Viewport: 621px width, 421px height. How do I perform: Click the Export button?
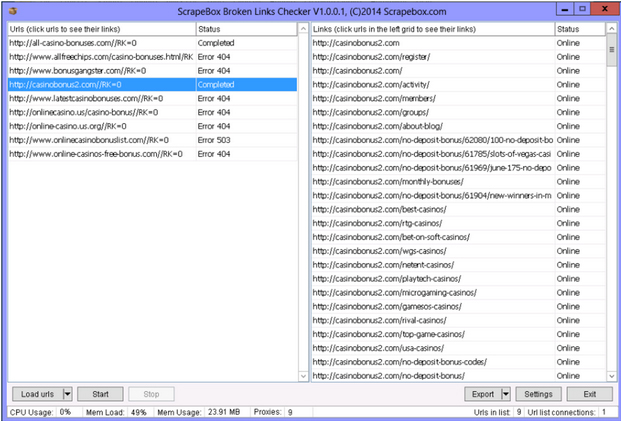coord(483,394)
